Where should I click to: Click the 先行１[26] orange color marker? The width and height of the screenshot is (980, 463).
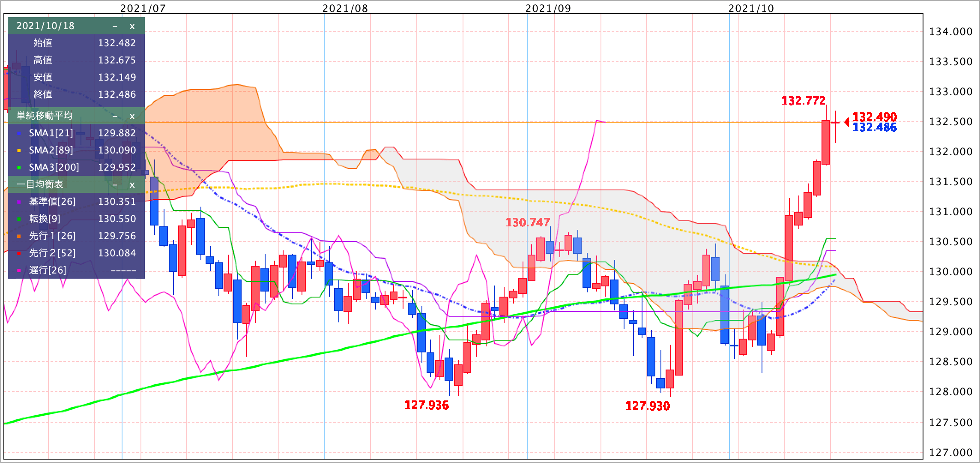point(18,237)
